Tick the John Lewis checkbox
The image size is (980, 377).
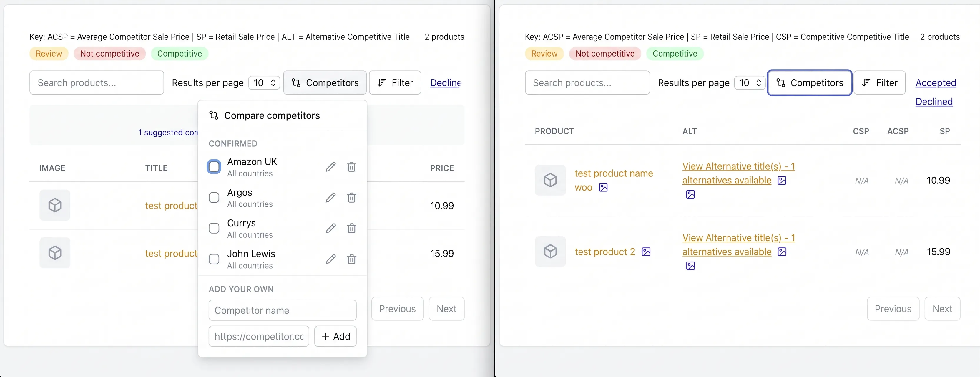pos(214,259)
